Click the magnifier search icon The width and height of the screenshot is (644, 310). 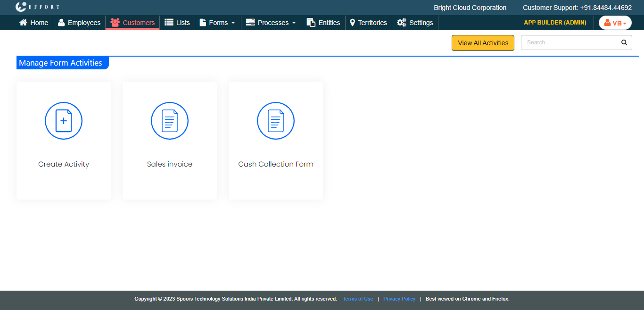[x=624, y=42]
